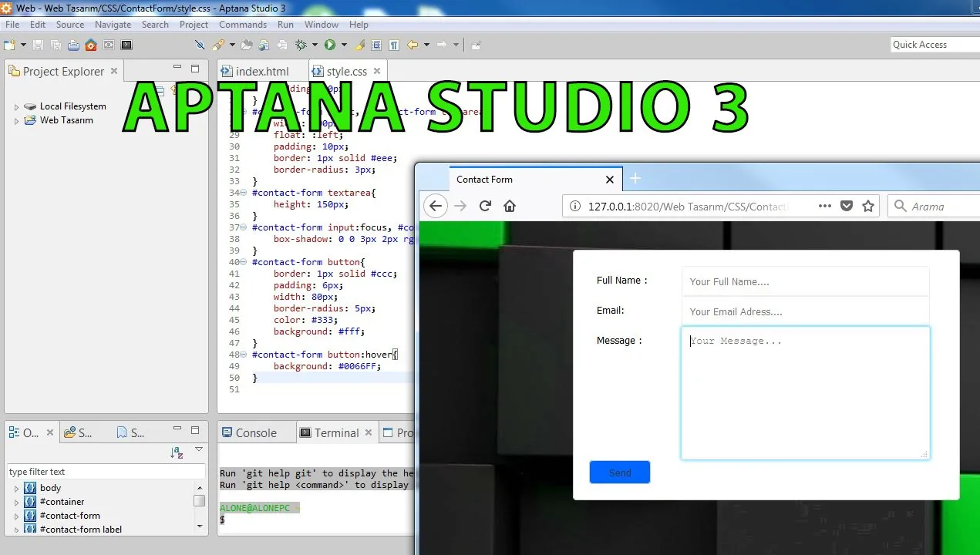Open the Navigate menu
Viewport: 980px width, 555px height.
coord(113,25)
